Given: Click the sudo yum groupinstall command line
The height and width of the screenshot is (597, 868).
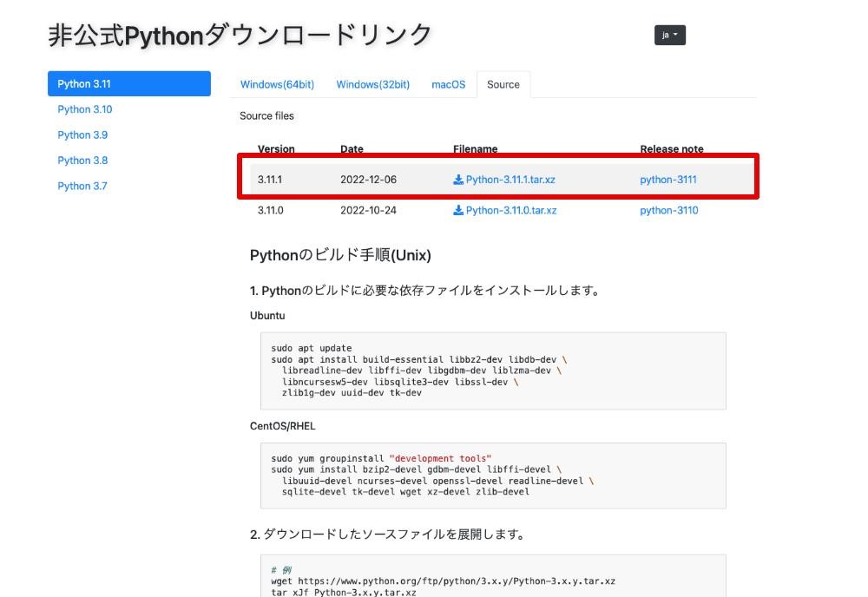Looking at the screenshot, I should (x=381, y=458).
